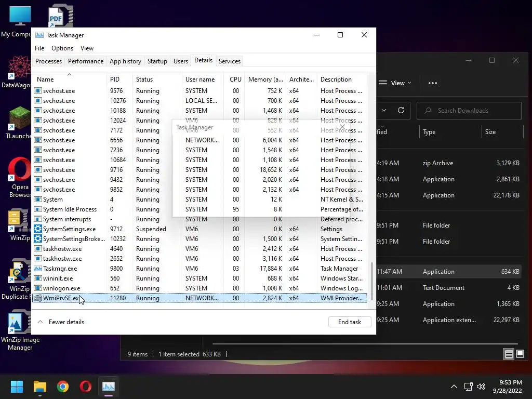Select the WinZip Image Manager desktop icon
532x399 pixels.
[20, 330]
